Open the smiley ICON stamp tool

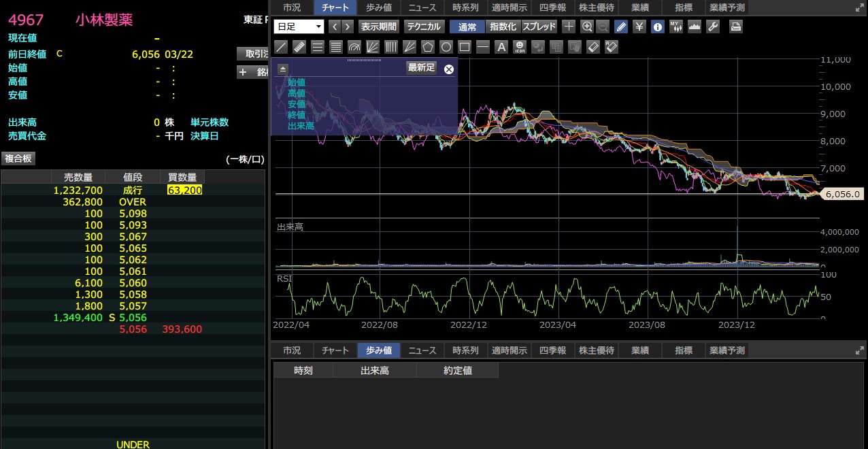click(x=520, y=47)
